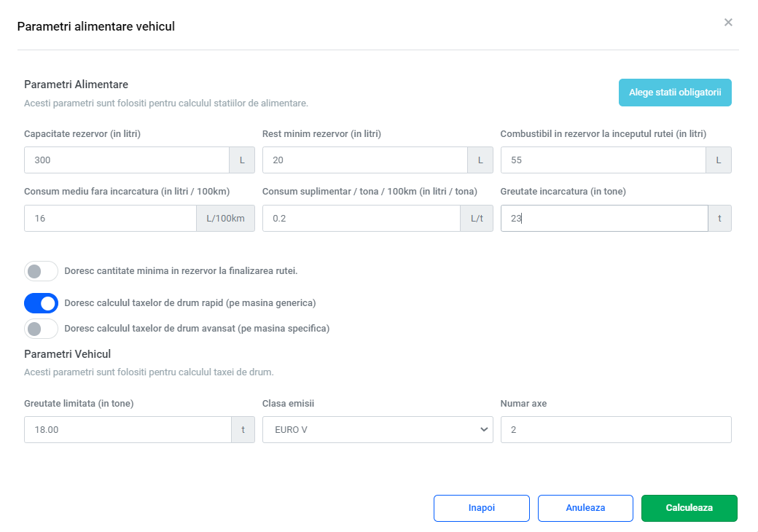This screenshot has height=532, width=758.
Task: Enable minimum tank quantity at route end toggle
Action: coord(42,271)
